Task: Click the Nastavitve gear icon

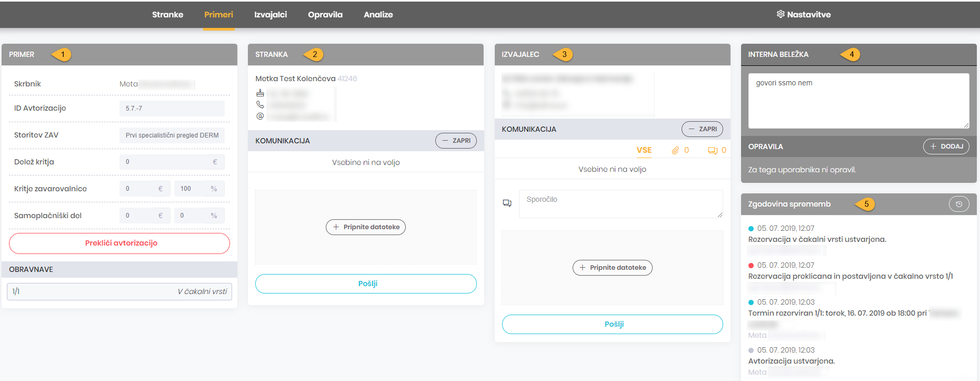Action: coord(781,14)
